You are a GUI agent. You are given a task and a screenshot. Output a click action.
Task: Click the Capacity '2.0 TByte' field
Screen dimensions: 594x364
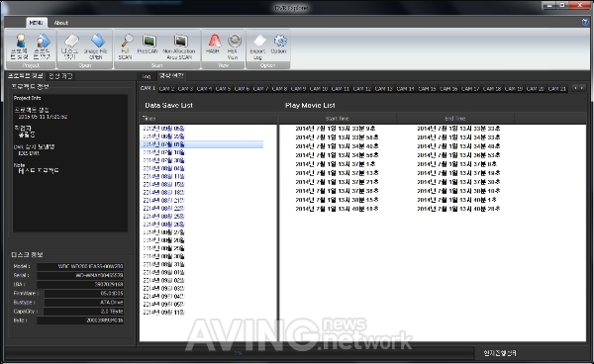click(x=84, y=312)
